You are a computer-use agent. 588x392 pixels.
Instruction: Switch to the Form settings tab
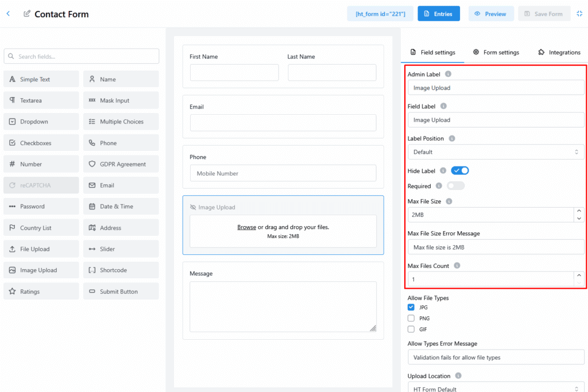(x=496, y=52)
